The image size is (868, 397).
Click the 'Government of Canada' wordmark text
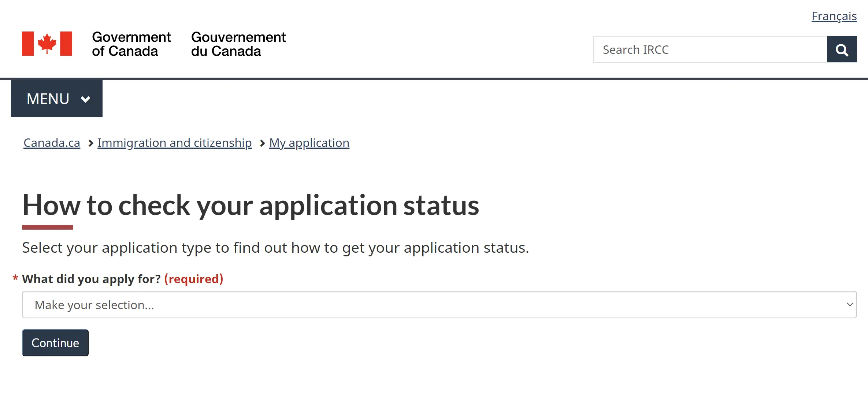coord(131,44)
